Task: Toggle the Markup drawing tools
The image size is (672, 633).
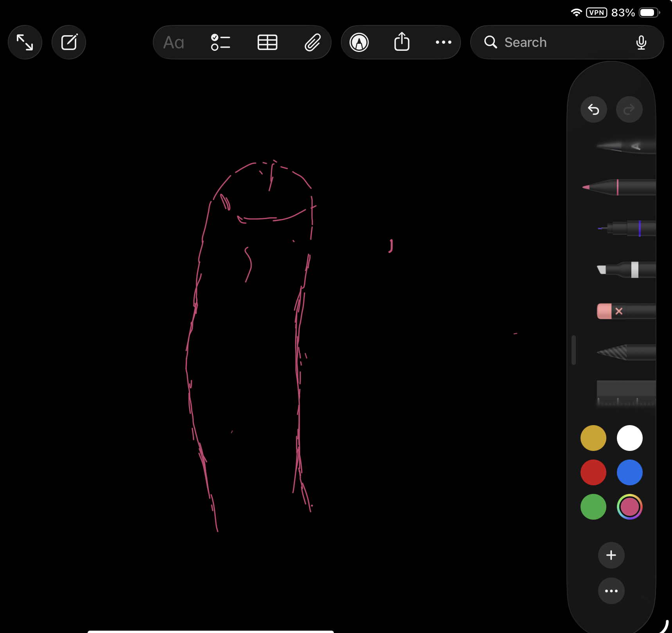Action: pyautogui.click(x=359, y=42)
